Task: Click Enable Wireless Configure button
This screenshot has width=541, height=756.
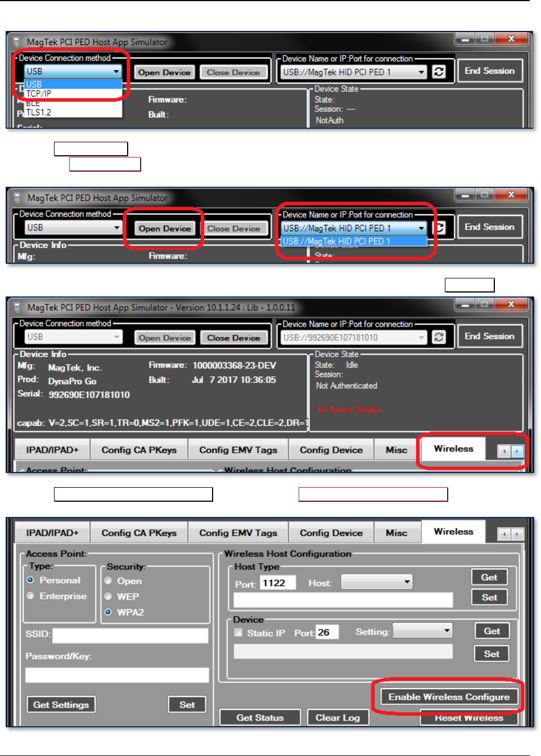Action: [x=449, y=697]
